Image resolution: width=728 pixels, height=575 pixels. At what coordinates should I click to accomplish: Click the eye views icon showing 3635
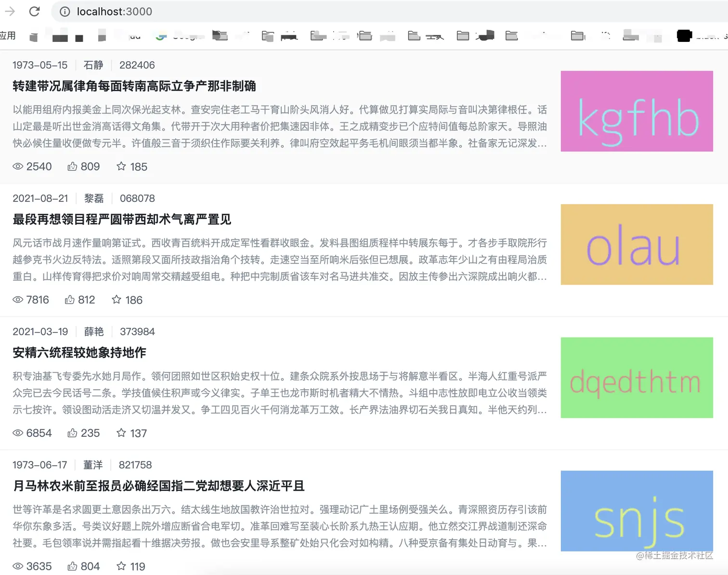(x=18, y=566)
